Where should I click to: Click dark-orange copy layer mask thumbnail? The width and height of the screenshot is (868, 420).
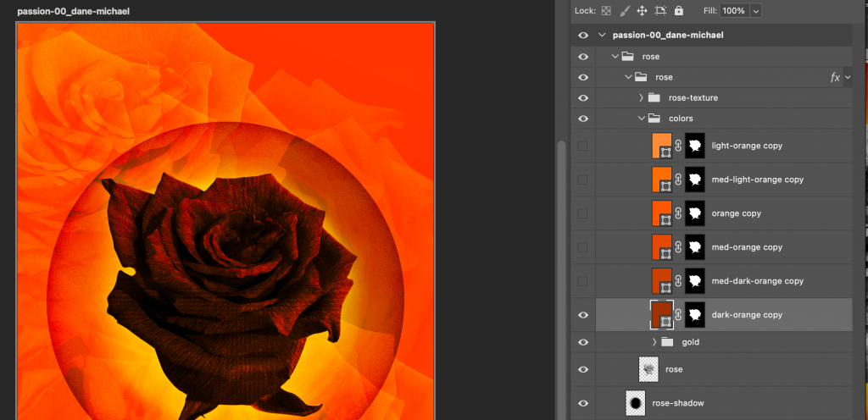[695, 315]
